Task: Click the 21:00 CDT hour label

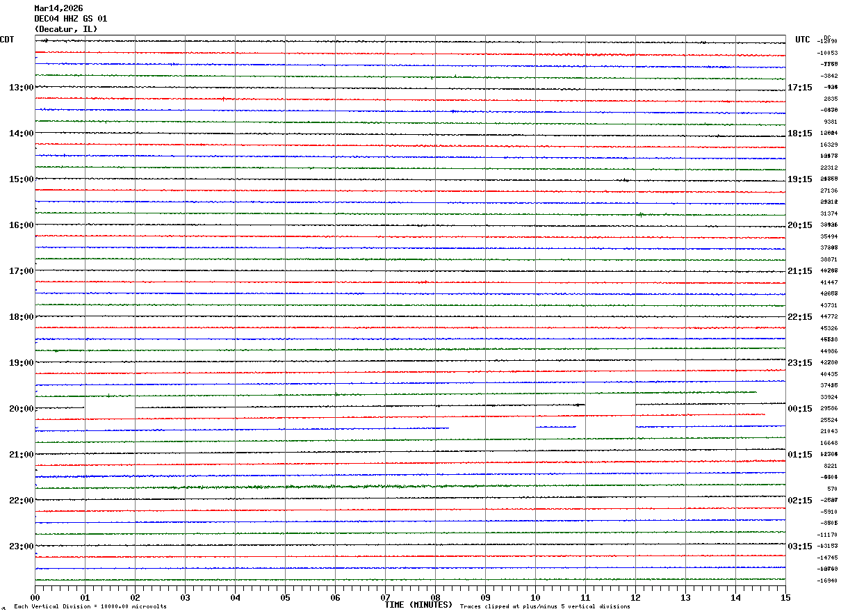Action: (x=22, y=455)
